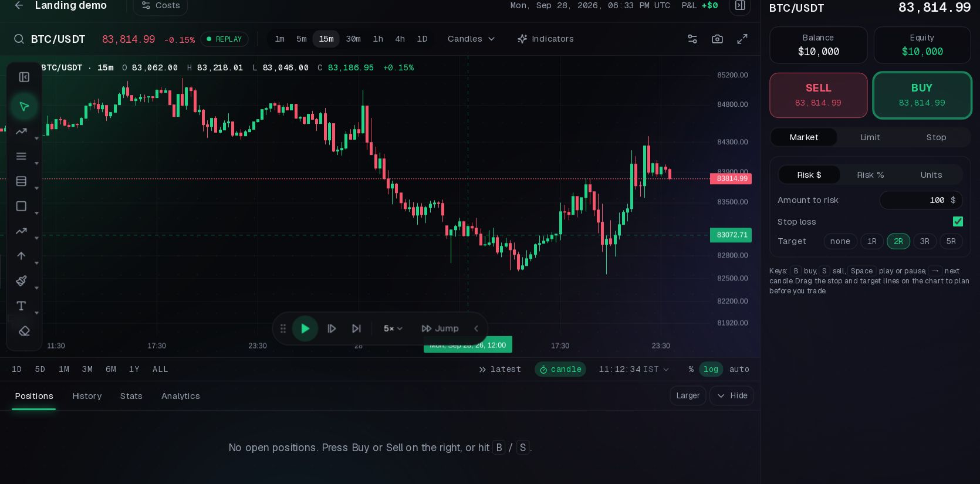Click the BUY 83,814.99 button
Image resolution: width=980 pixels, height=484 pixels.
click(x=922, y=95)
